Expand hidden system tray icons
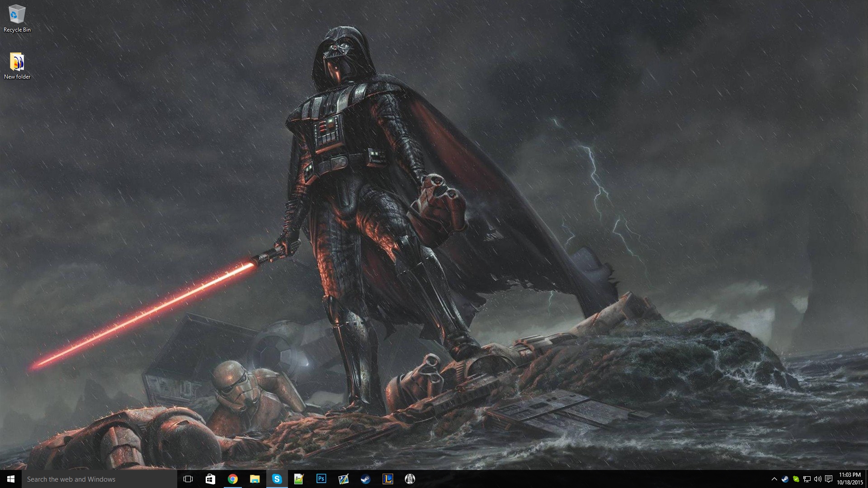Viewport: 868px width, 488px height. click(x=774, y=479)
